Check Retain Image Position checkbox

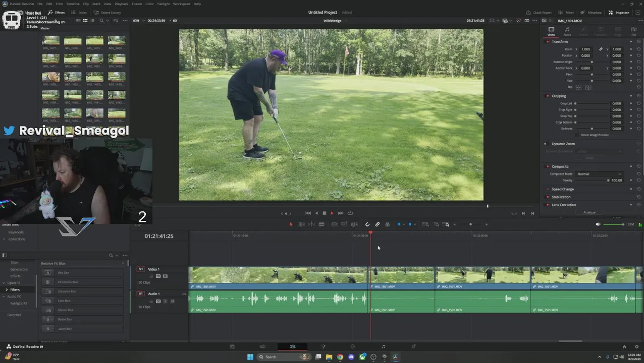tap(577, 135)
